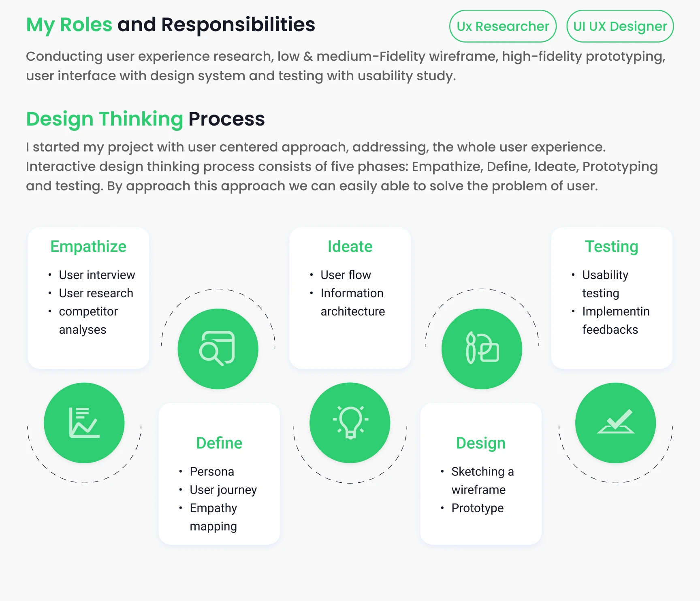Click the 'My Roles and Responsibilities' heading
The height and width of the screenshot is (601, 700).
click(171, 25)
